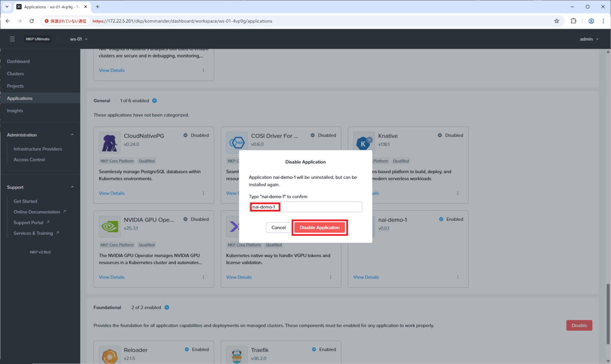View Details of NKP Insights card at top
The height and width of the screenshot is (364, 611).
[112, 70]
